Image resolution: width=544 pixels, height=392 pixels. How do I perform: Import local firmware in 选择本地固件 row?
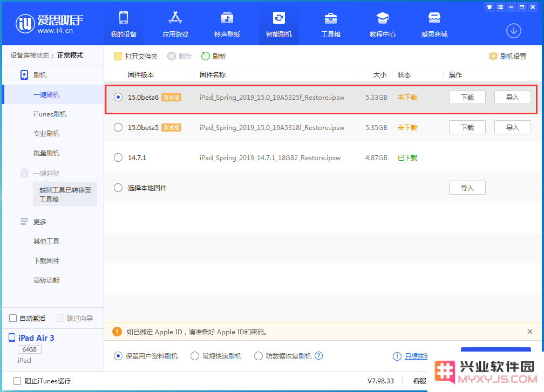467,188
